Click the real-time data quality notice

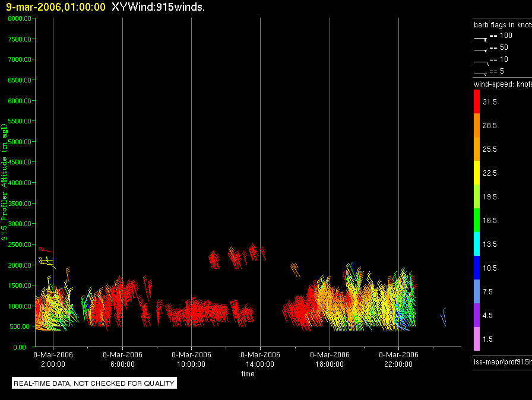click(94, 383)
